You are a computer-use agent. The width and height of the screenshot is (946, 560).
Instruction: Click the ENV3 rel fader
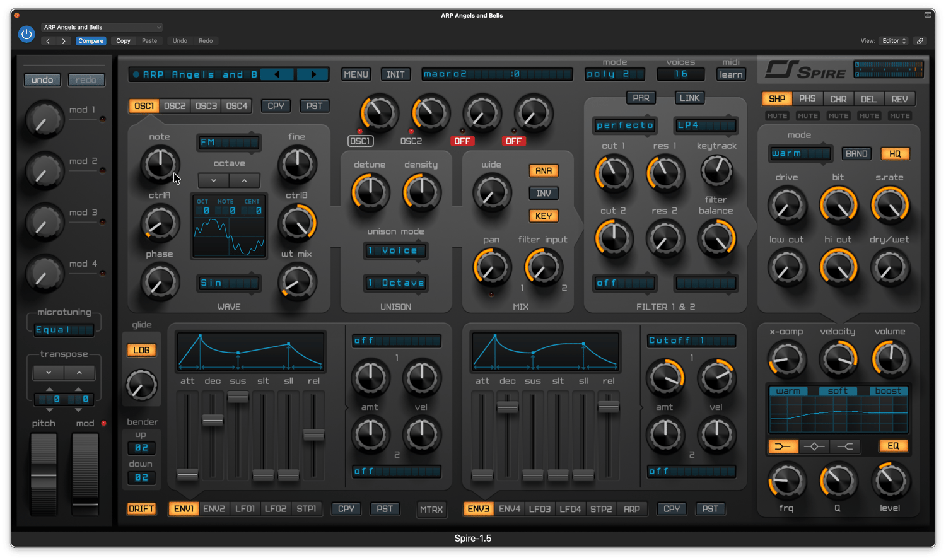pyautogui.click(x=609, y=407)
